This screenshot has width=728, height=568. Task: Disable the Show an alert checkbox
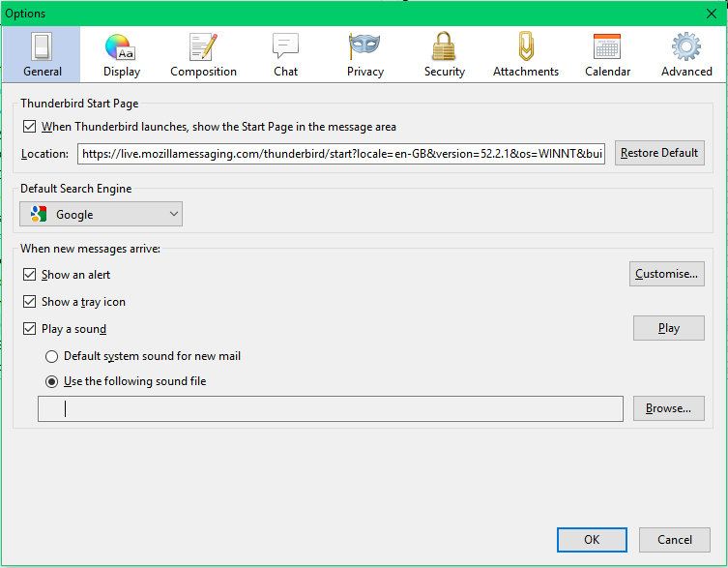tap(29, 274)
